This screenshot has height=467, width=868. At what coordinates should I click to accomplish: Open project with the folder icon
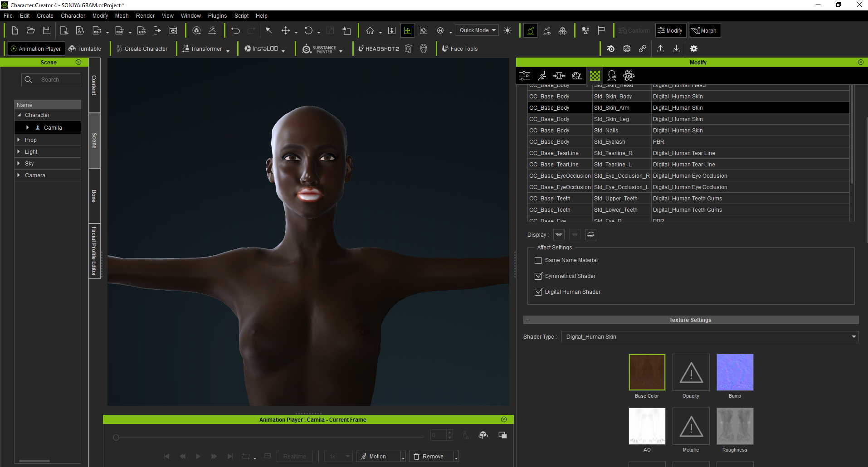30,30
